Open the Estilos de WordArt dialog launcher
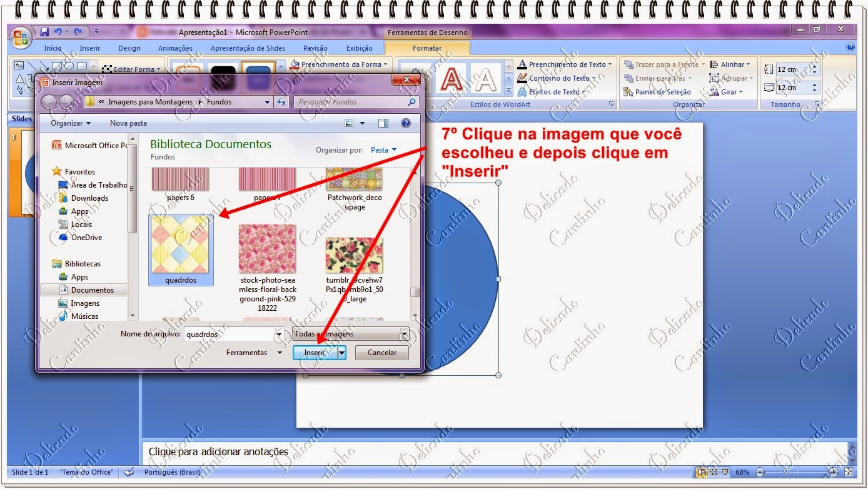The width and height of the screenshot is (868, 489). tap(612, 104)
